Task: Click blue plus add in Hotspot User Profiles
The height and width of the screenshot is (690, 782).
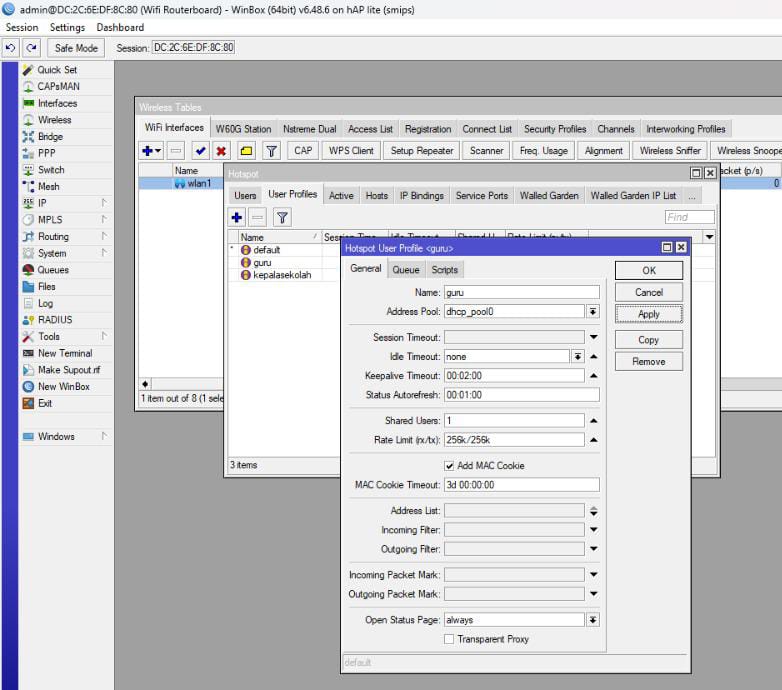Action: 237,217
